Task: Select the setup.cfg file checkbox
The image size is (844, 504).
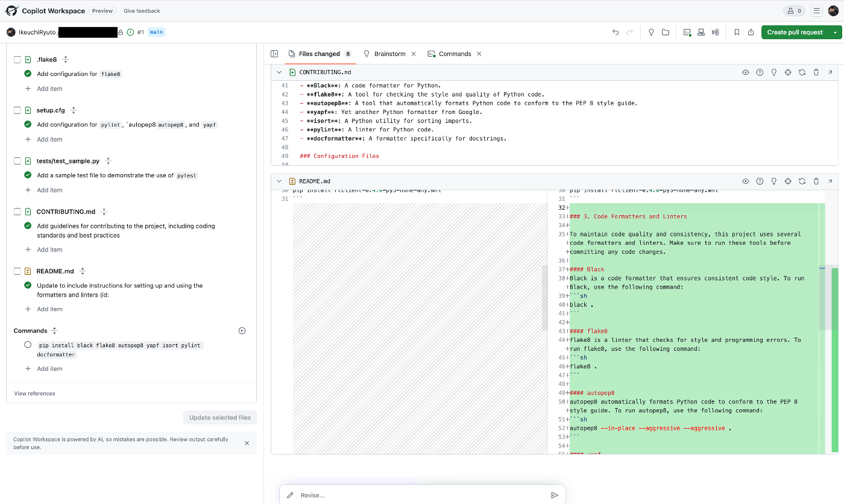Action: click(17, 110)
